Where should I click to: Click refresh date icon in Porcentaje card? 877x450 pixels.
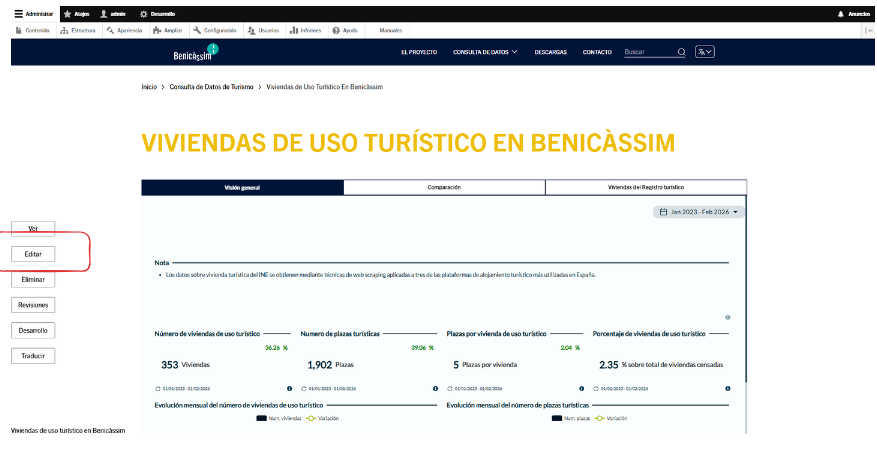[596, 389]
